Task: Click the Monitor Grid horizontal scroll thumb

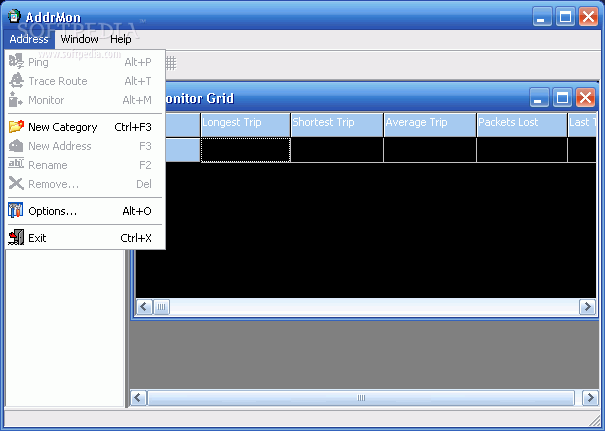Action: (161, 307)
